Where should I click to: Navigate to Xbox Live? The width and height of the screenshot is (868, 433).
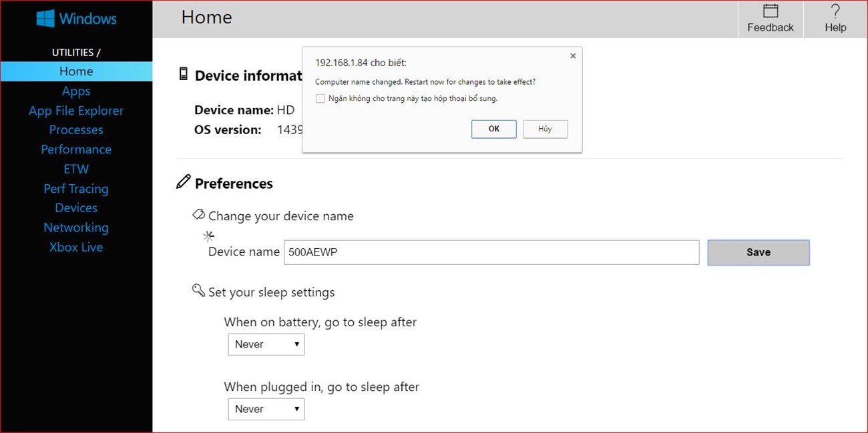point(76,247)
